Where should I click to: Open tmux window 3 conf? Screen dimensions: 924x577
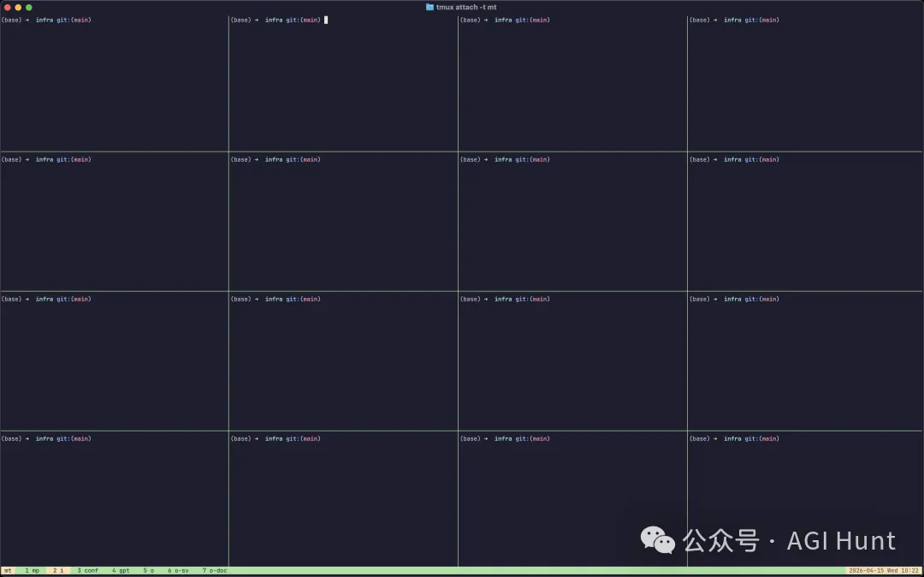[87, 570]
